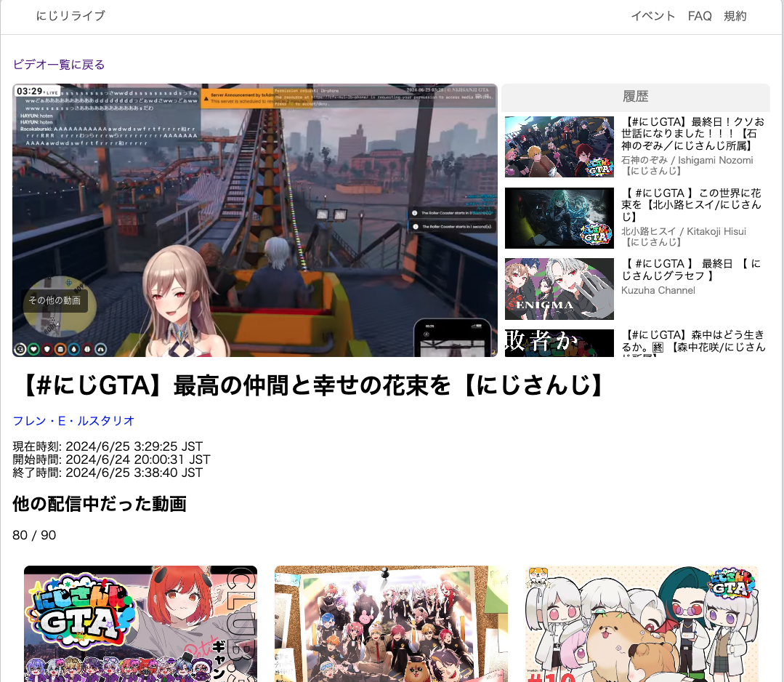The width and height of the screenshot is (784, 682).
Task: Click the Kuzuha Channel name text
Action: pyautogui.click(x=658, y=290)
